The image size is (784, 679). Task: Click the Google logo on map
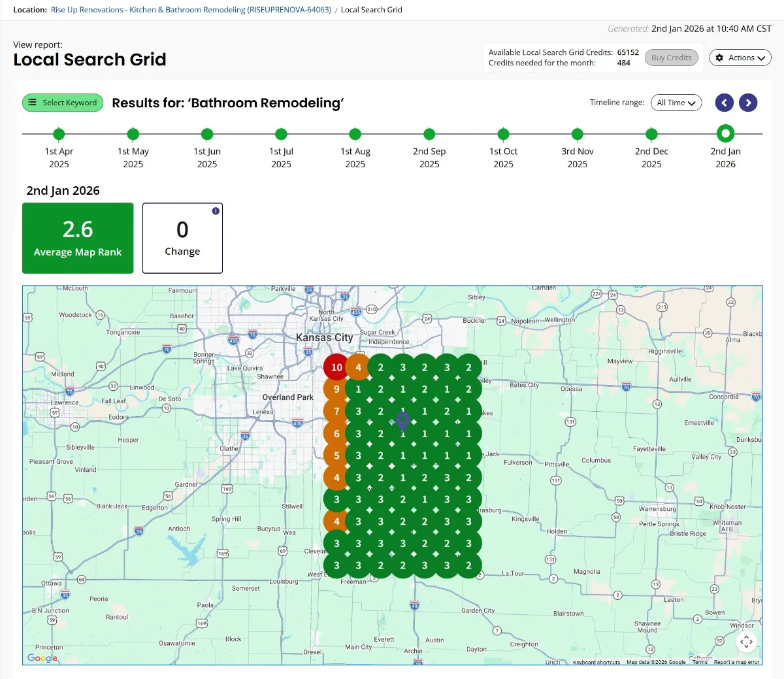coord(42,657)
